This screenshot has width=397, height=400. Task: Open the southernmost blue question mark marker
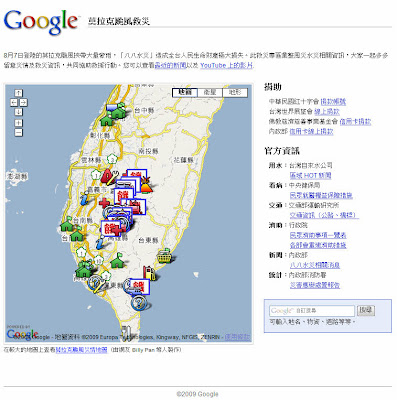pos(138,303)
